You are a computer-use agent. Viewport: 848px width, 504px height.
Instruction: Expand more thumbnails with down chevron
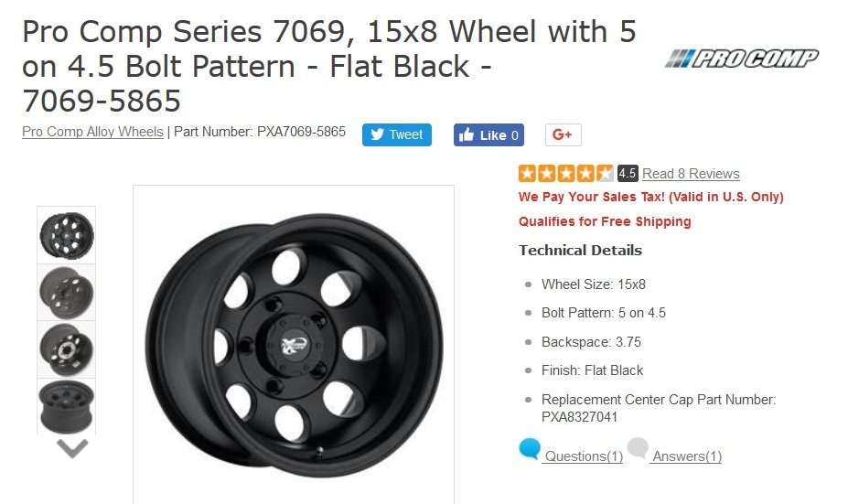(72, 448)
